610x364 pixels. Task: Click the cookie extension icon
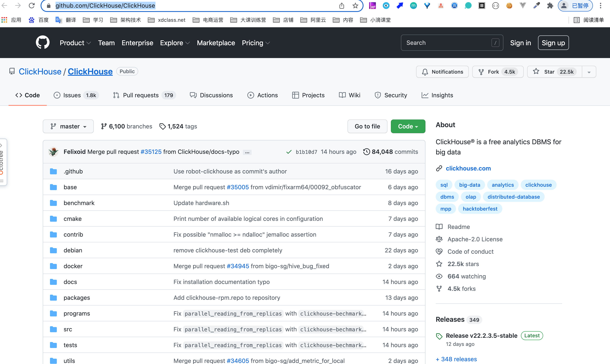pyautogui.click(x=509, y=5)
